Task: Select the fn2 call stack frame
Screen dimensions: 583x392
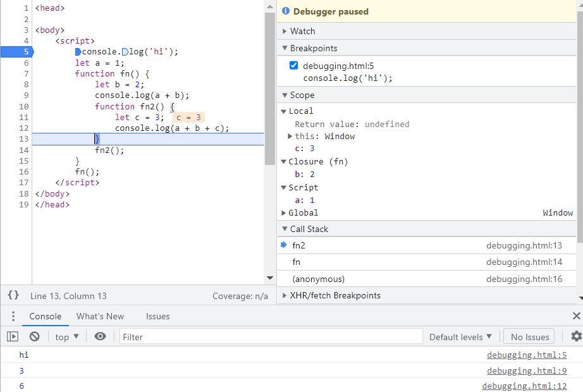Action: click(427, 245)
